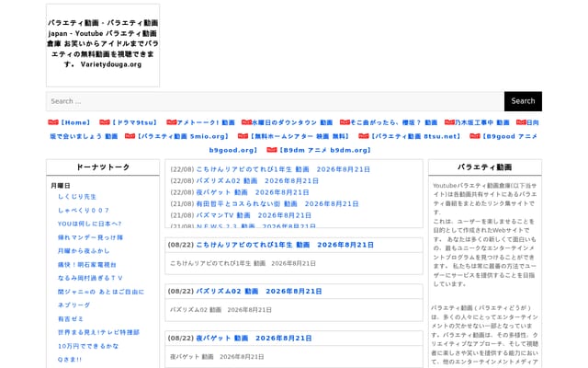This screenshot has height=368, width=588.
Task: Click the Hot badge before 水曜日のダウンタウン 動画
Action: pyautogui.click(x=247, y=122)
